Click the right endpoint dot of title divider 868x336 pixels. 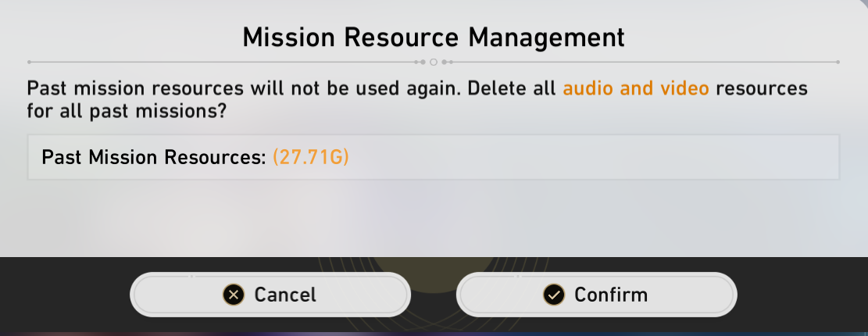point(838,61)
